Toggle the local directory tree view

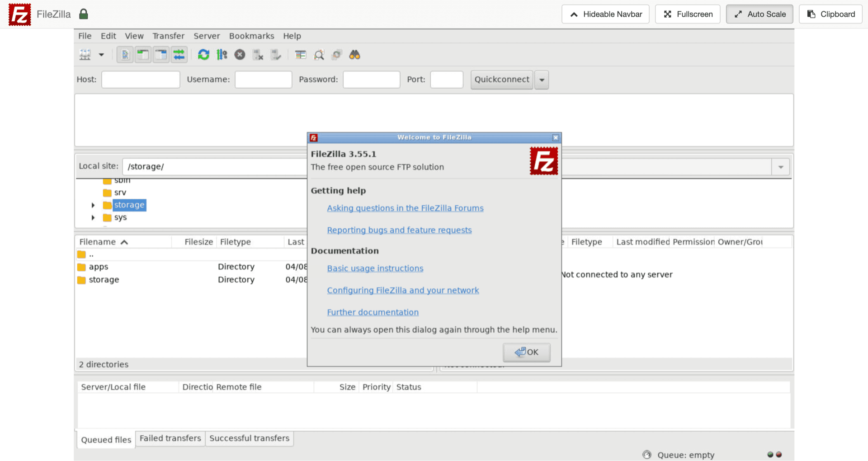(143, 55)
